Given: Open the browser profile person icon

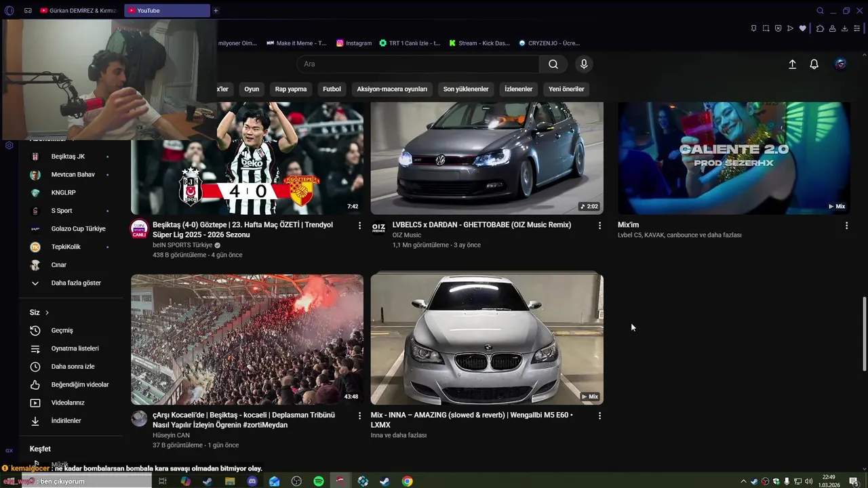Looking at the screenshot, I should coord(832,28).
